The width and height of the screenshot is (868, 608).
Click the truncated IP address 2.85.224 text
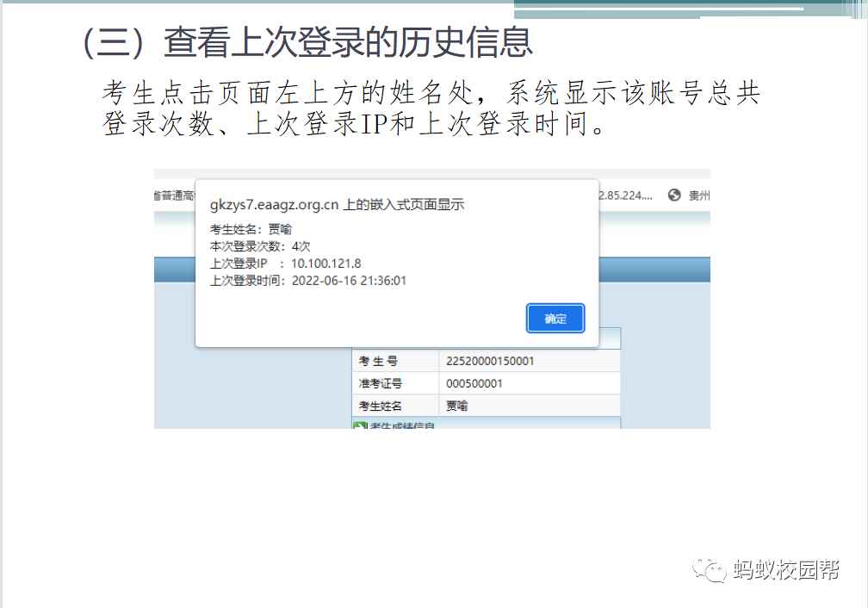[x=625, y=195]
